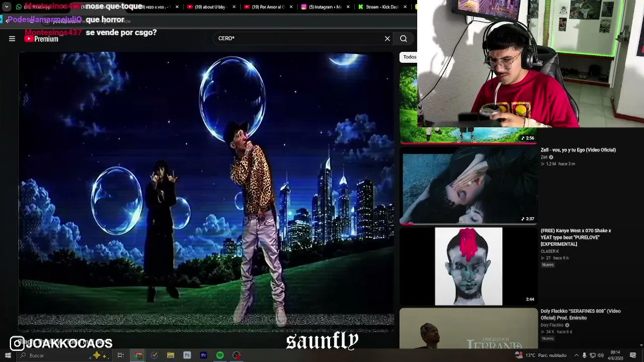
Task: Visit the CLASER K channel link
Action: (x=549, y=251)
